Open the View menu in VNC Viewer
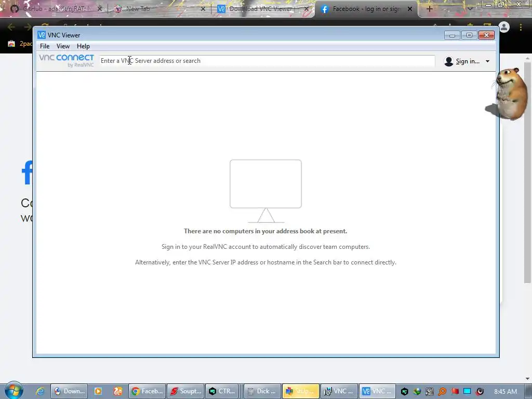The height and width of the screenshot is (399, 532). coord(63,46)
